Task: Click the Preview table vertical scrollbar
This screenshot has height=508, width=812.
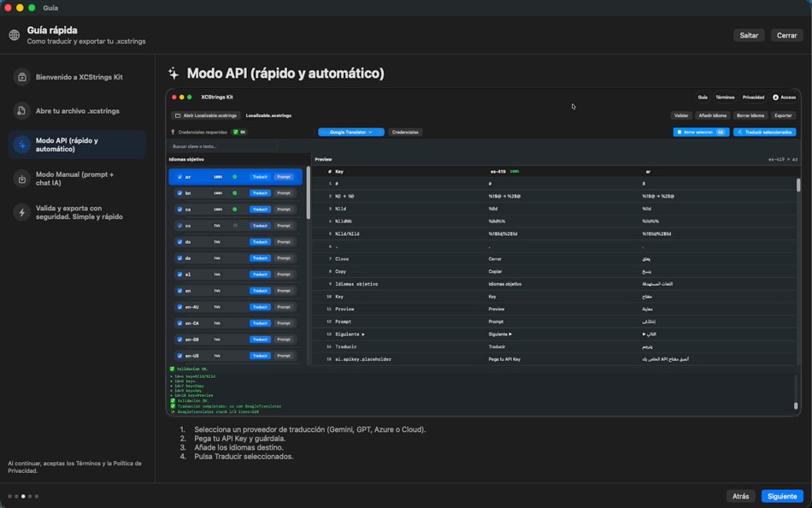Action: pos(798,185)
